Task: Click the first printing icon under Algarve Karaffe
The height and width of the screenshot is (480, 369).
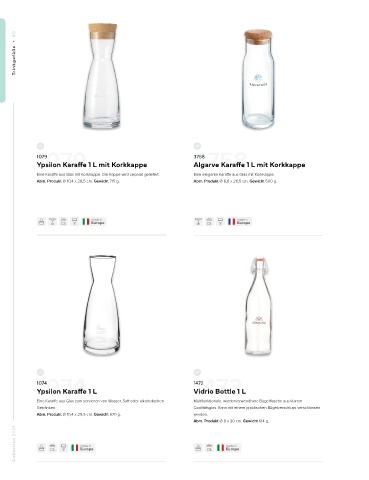Action: click(198, 222)
